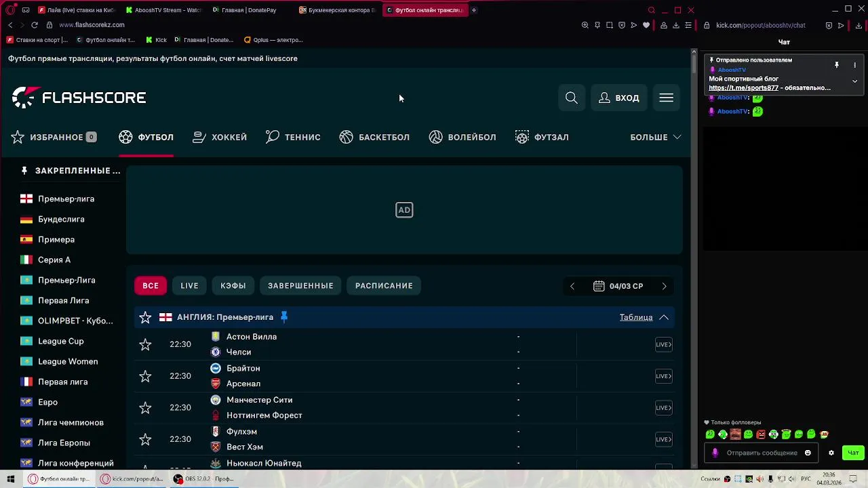This screenshot has height=488, width=868.
Task: Open the t.me/sports877 link in chat
Action: click(x=743, y=88)
